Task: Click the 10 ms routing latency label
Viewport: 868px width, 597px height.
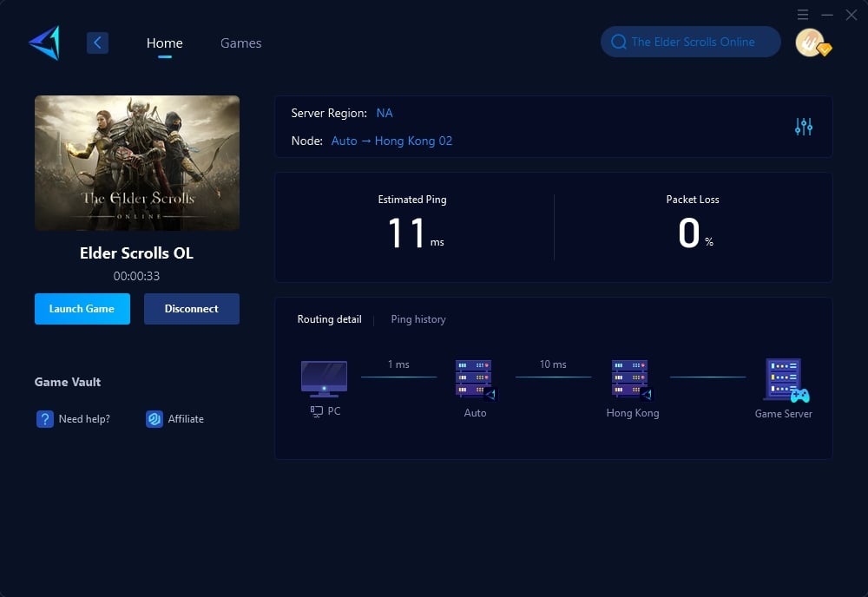Action: pyautogui.click(x=553, y=364)
